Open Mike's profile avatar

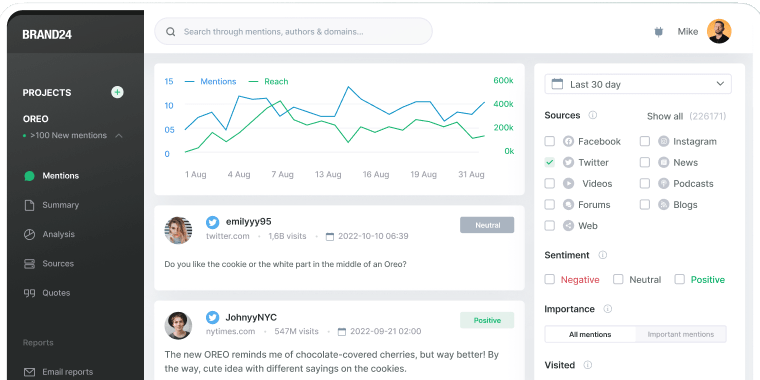pos(719,32)
